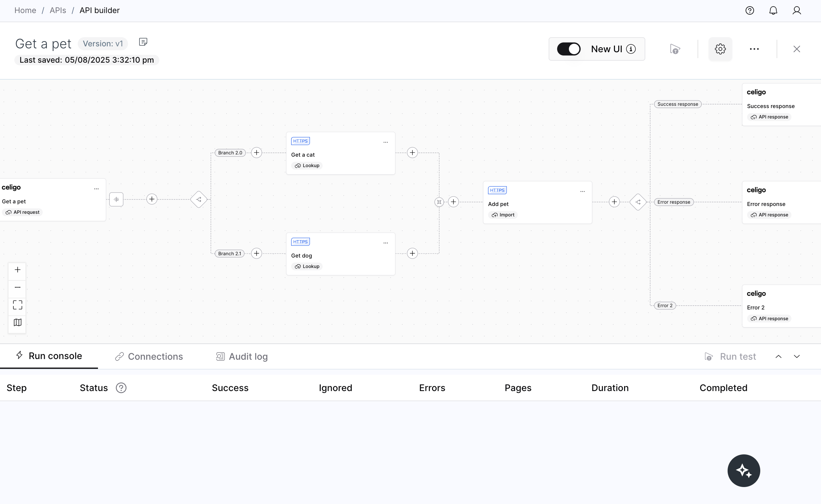Fit the flow to view
Viewport: 821px width, 504px height.
tap(17, 305)
